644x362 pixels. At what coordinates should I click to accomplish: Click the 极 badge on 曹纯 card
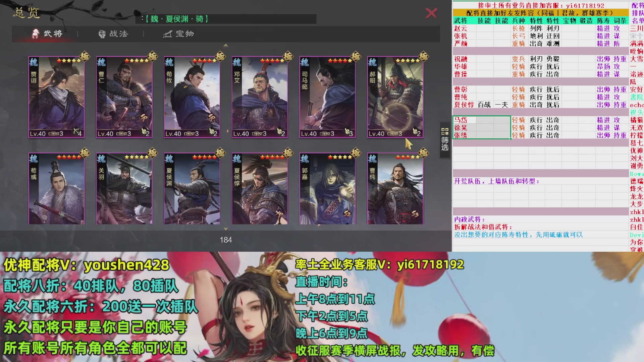(x=424, y=153)
